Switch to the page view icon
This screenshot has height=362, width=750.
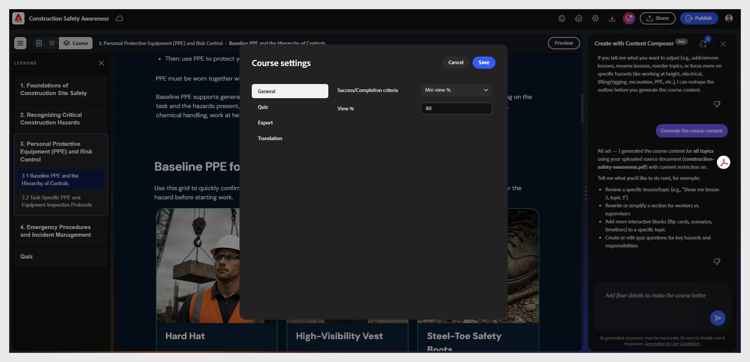39,43
